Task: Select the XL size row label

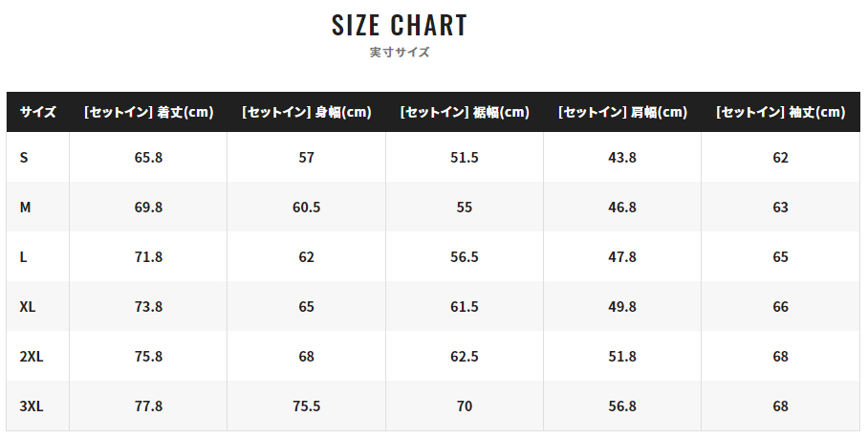Action: tap(27, 307)
